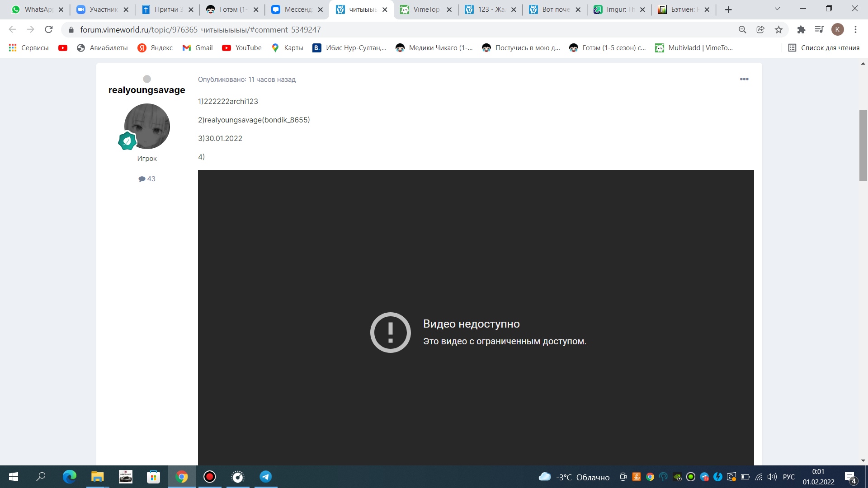The height and width of the screenshot is (488, 868).
Task: Click the page vertical scrollbar thumb
Action: tap(863, 145)
